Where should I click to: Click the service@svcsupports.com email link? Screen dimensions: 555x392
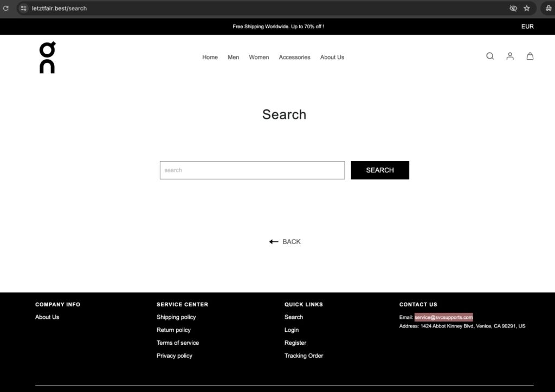pos(443,317)
